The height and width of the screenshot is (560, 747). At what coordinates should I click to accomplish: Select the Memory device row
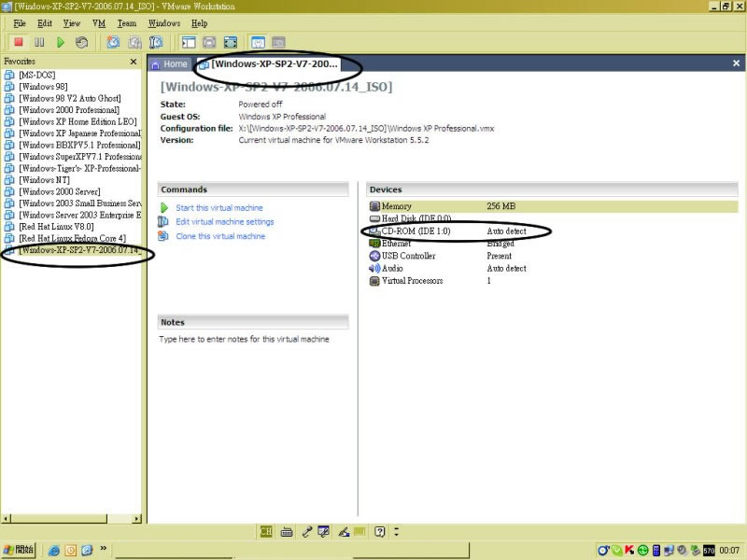553,206
